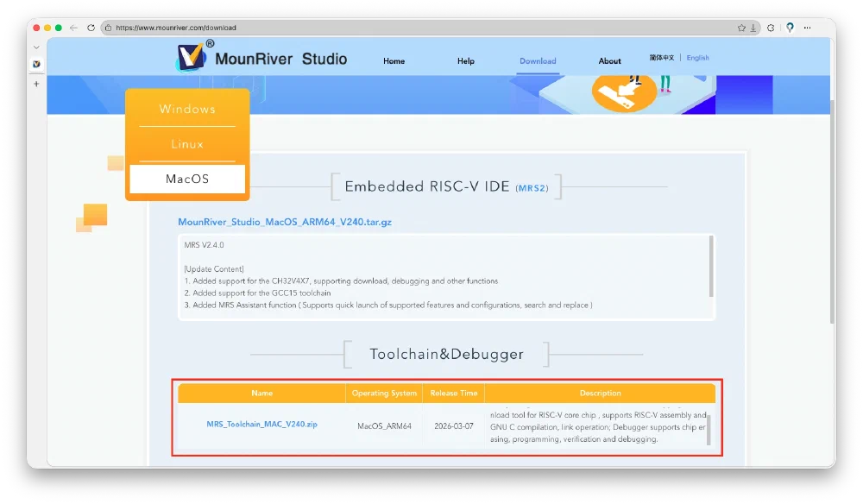Switch language to 简体中文
The image size is (863, 504).
coord(662,58)
